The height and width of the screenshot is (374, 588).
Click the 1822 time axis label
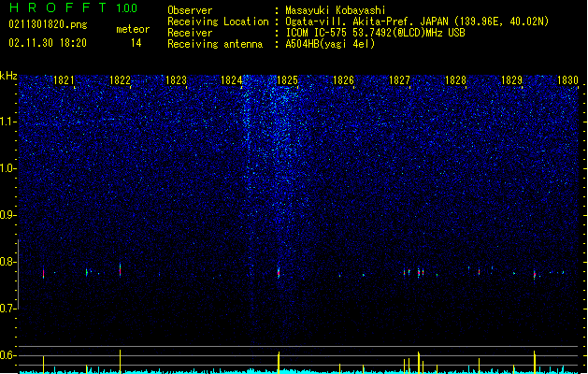(x=120, y=80)
